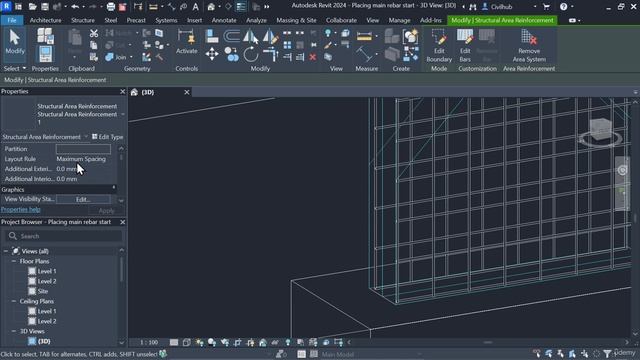The height and width of the screenshot is (360, 640).
Task: Select Mirror - Draw Axis tool
Action: [270, 36]
